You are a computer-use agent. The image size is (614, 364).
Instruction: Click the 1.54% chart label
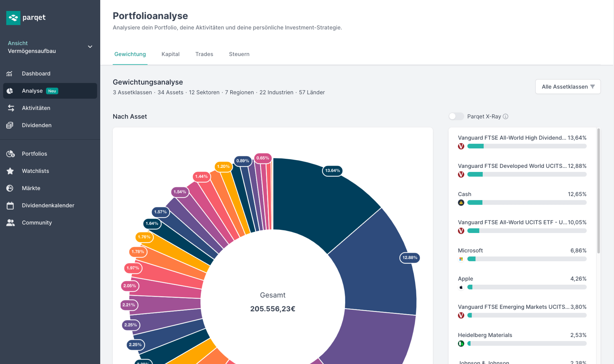click(180, 192)
